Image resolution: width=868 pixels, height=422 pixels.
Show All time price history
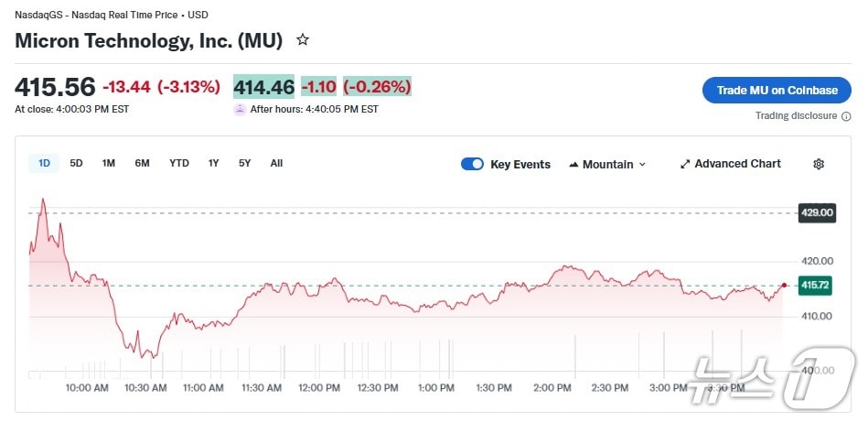(x=276, y=163)
